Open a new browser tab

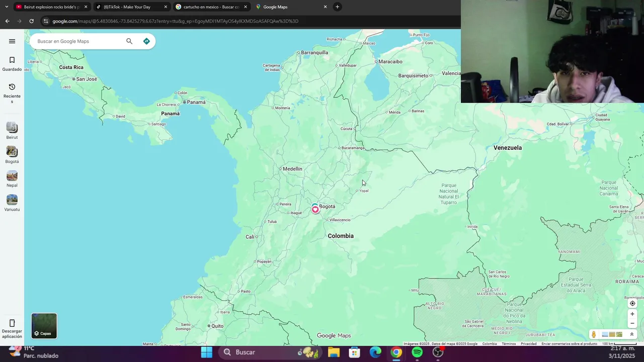338,7
